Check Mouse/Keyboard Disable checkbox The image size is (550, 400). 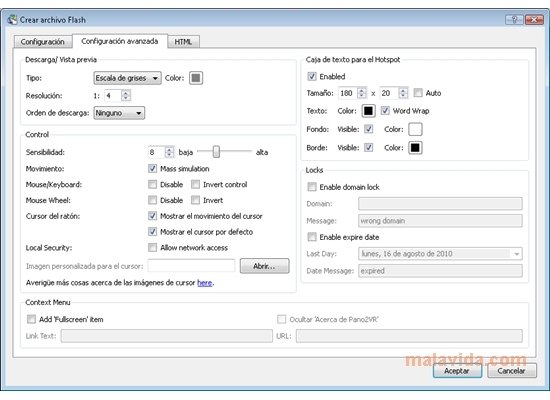click(x=152, y=184)
